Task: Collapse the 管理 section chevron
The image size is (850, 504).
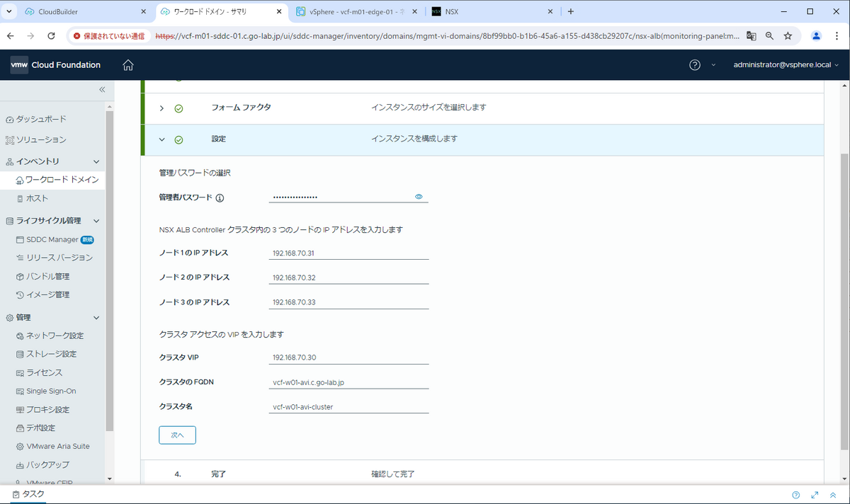Action: coord(96,318)
